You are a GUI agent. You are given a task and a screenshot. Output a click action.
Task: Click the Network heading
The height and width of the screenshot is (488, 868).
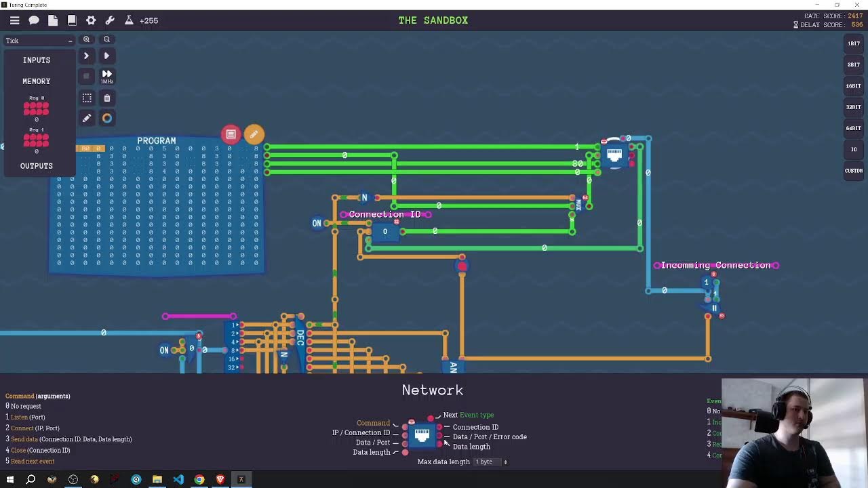coord(433,390)
